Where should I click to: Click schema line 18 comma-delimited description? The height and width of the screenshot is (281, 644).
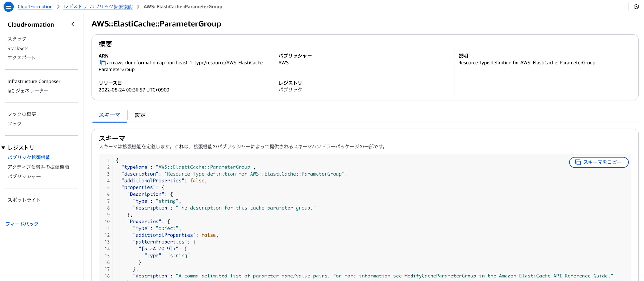(373, 276)
